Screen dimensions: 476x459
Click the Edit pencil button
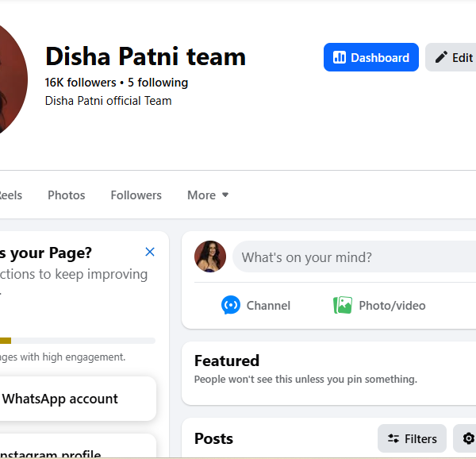click(x=451, y=57)
